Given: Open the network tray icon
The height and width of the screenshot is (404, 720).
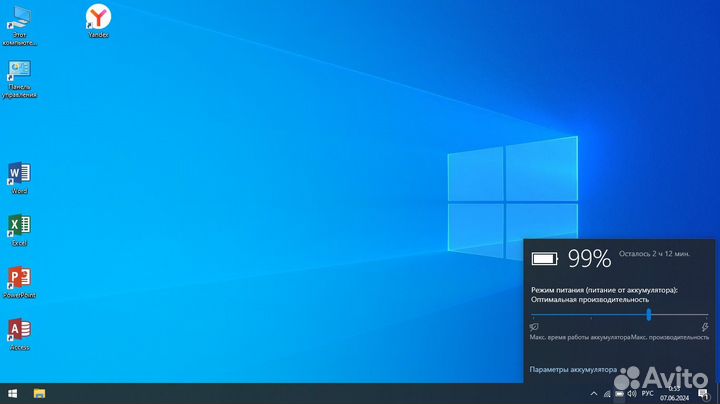Looking at the screenshot, I should [x=607, y=394].
